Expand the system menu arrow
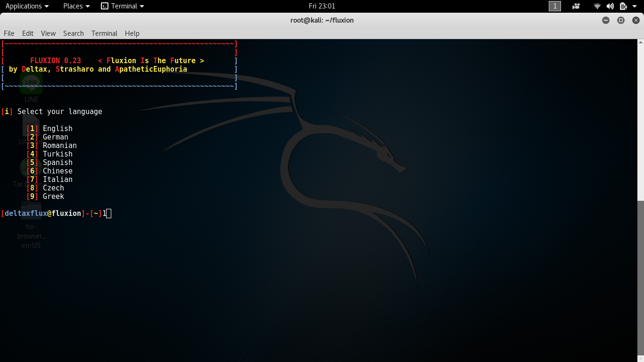This screenshot has height=362, width=644. click(x=634, y=6)
